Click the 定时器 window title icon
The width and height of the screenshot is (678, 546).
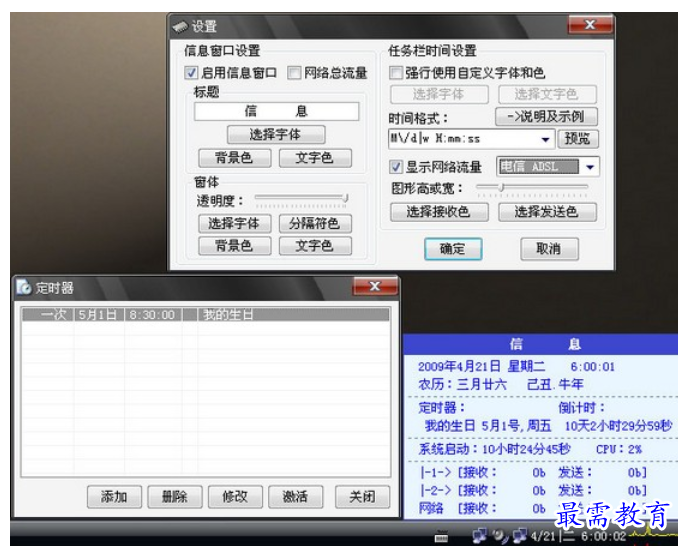[x=24, y=287]
